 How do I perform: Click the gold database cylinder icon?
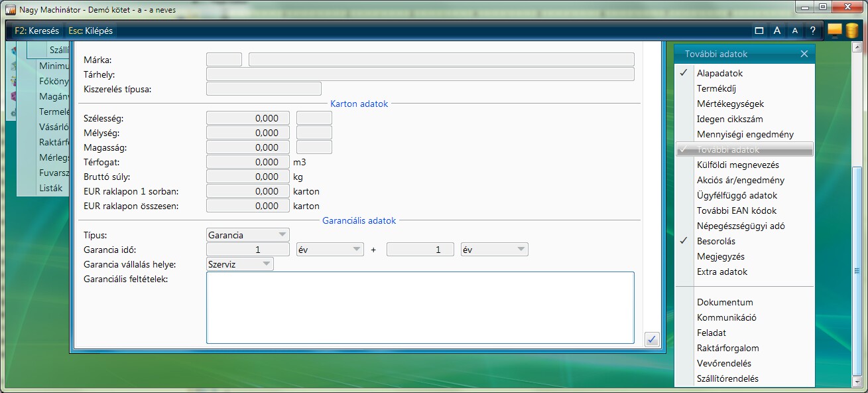click(852, 31)
